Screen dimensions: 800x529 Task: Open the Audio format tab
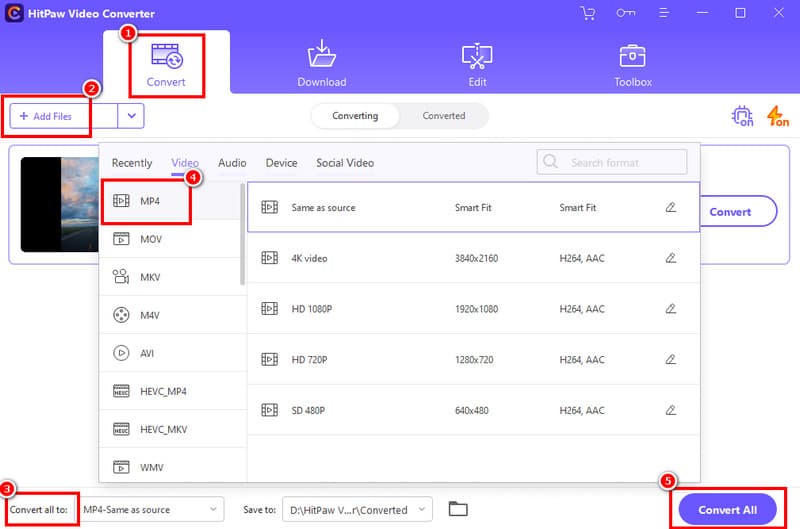coord(232,163)
